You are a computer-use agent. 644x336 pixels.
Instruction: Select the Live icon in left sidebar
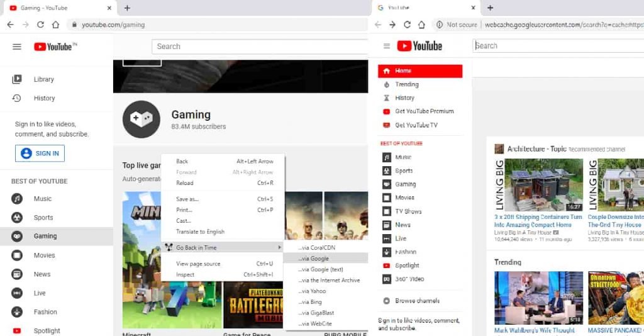(x=17, y=293)
